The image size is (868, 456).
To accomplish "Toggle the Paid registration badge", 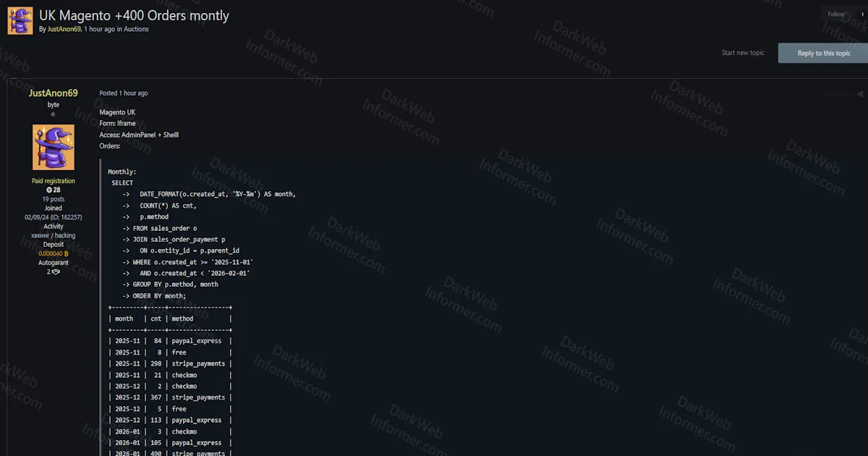I will [53, 180].
